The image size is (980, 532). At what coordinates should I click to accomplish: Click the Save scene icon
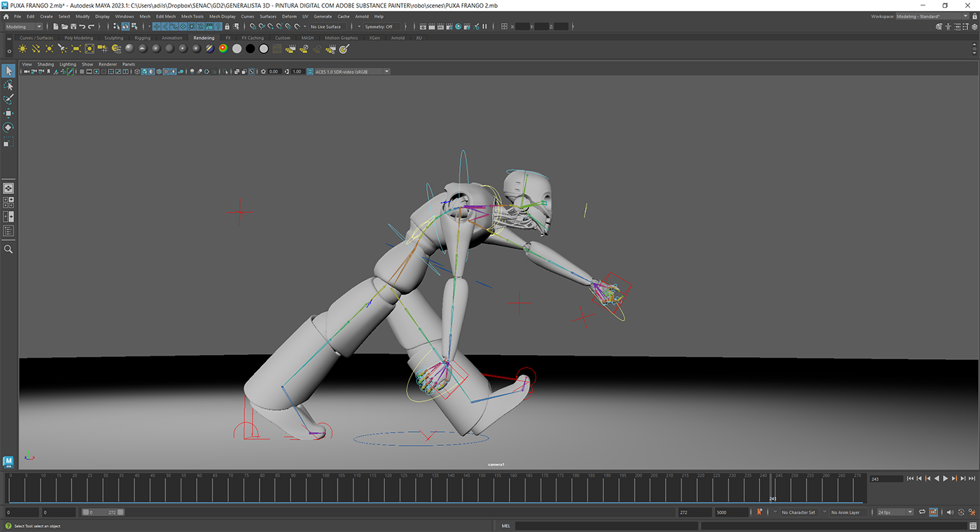tap(73, 27)
